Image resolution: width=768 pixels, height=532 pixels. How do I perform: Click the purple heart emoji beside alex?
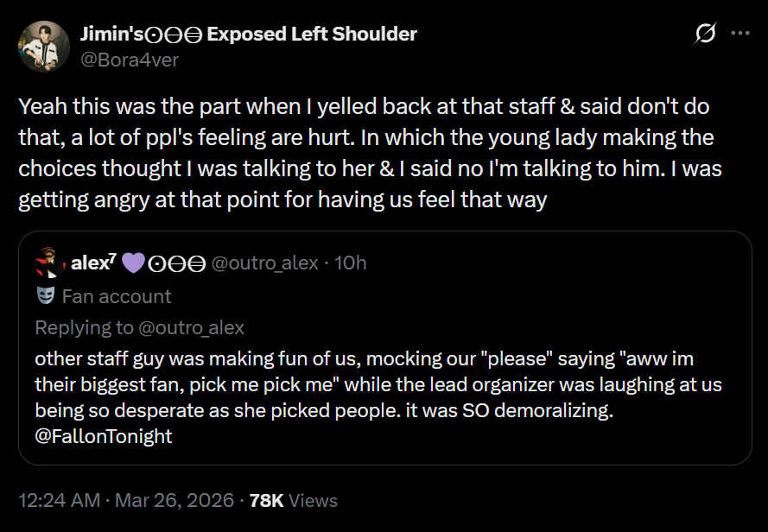tap(132, 263)
